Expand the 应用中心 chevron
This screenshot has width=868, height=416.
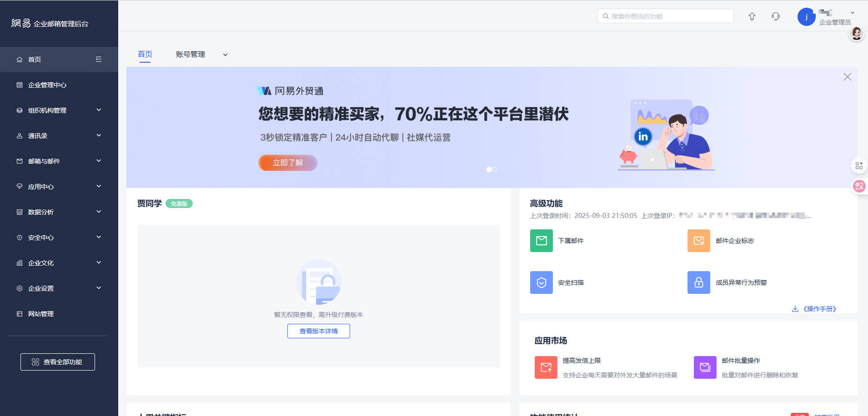pyautogui.click(x=99, y=186)
